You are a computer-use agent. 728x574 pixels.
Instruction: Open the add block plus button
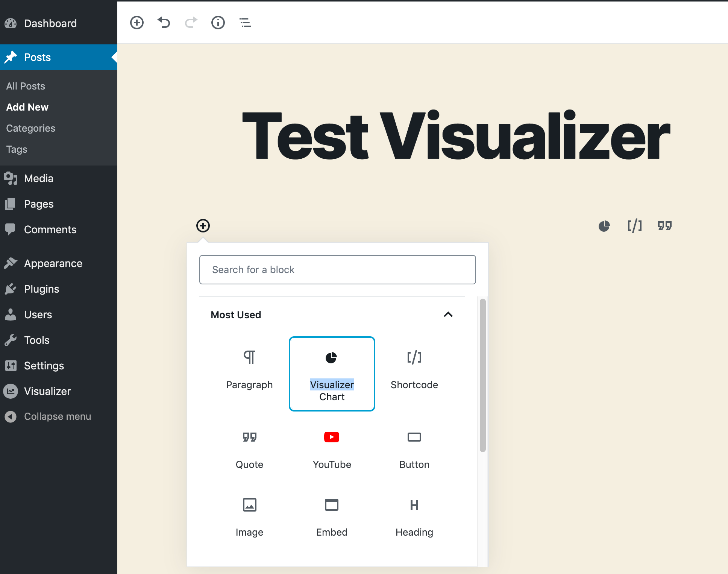[136, 23]
